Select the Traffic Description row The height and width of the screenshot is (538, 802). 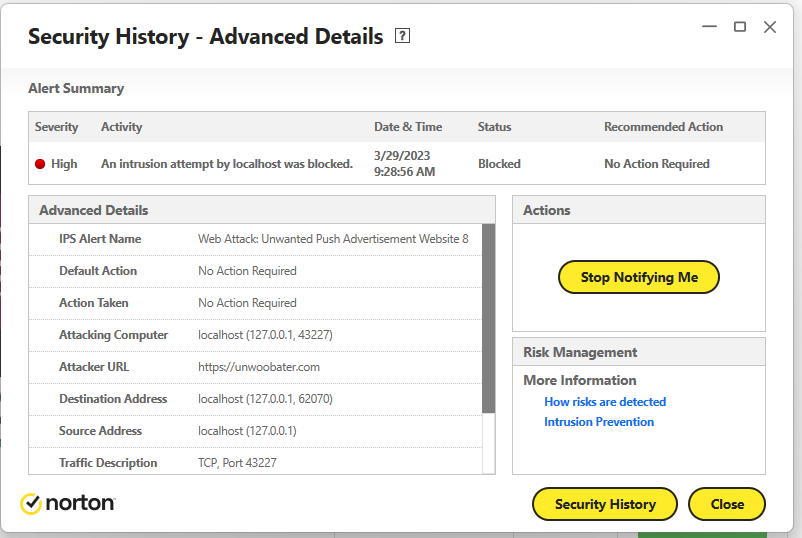click(255, 463)
